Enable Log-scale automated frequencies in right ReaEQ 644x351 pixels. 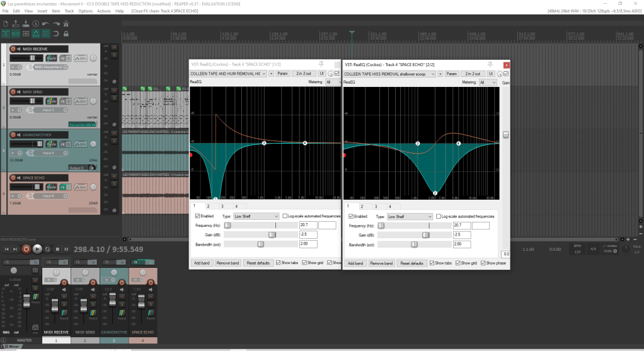(438, 216)
